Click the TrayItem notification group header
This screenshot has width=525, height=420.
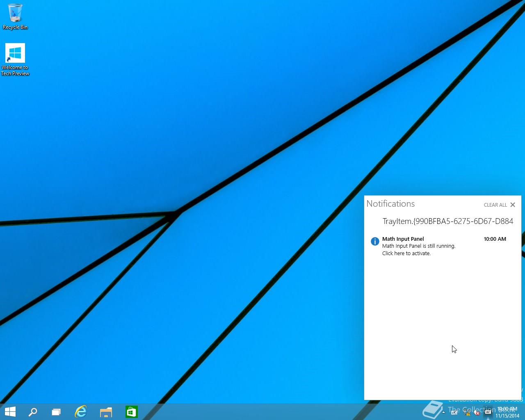coord(448,221)
